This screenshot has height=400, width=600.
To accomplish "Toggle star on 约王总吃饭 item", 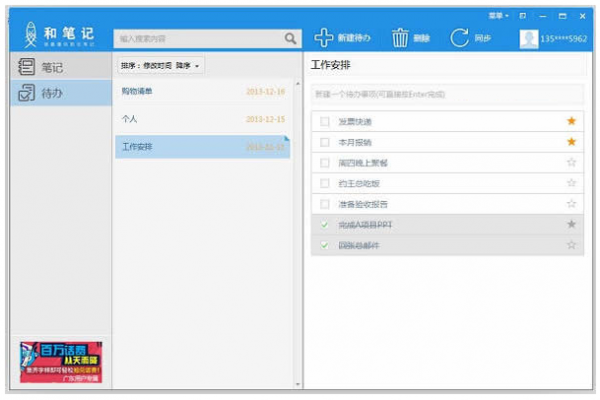I will pos(571,183).
